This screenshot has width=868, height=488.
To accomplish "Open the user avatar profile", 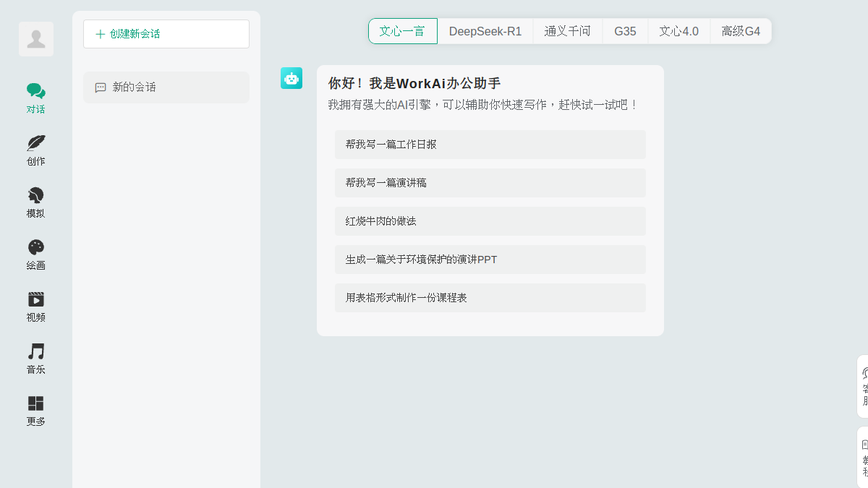I will click(x=36, y=39).
